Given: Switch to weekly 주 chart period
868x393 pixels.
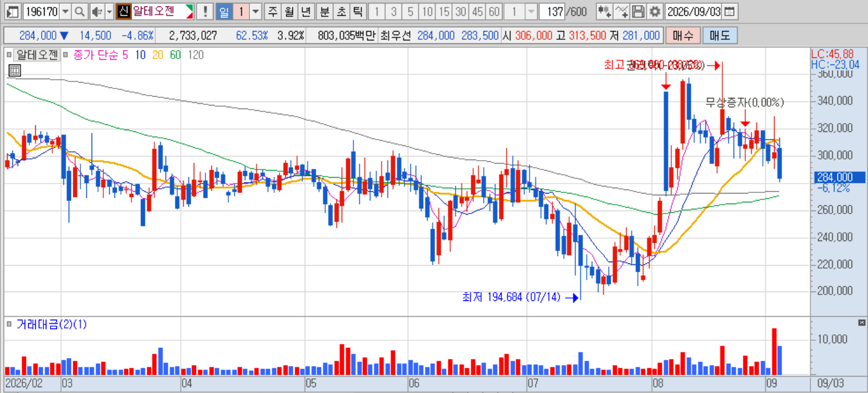Looking at the screenshot, I should (273, 11).
